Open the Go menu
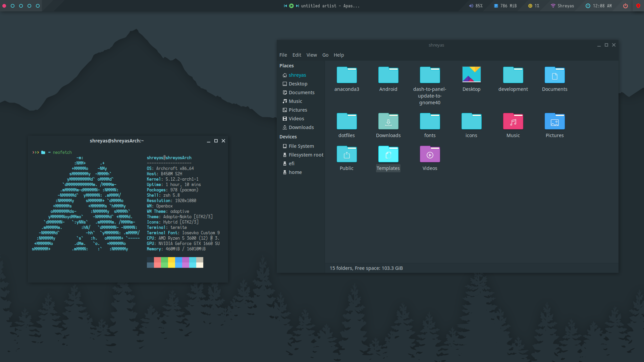 [x=325, y=55]
